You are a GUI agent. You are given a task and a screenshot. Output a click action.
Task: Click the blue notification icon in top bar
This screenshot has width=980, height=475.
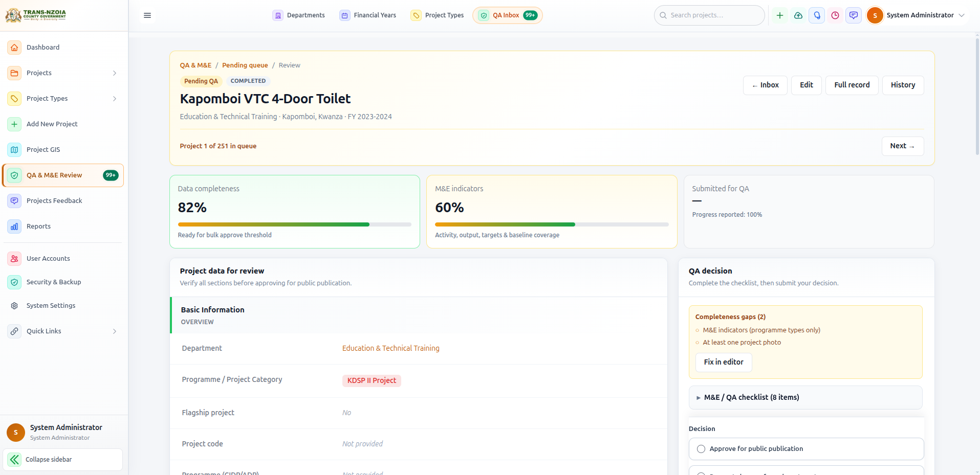(817, 15)
